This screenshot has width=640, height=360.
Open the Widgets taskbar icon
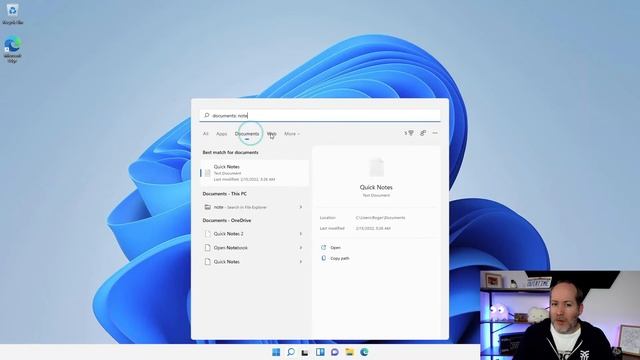[x=320, y=352]
